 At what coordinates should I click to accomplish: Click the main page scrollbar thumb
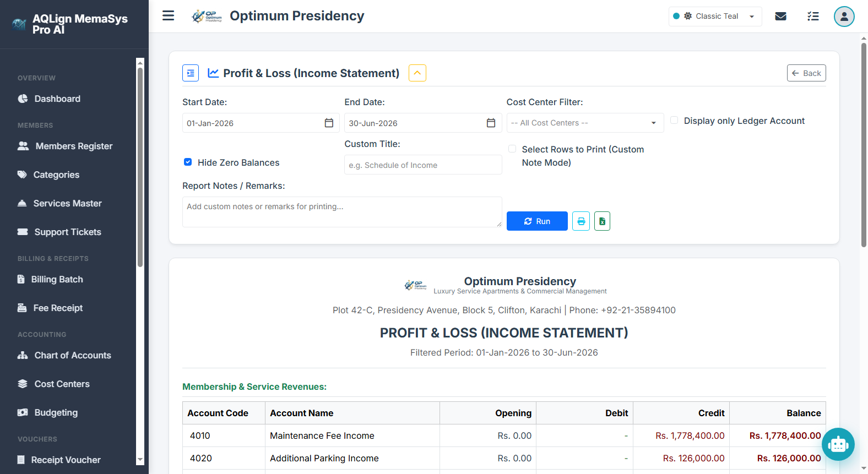coord(864,145)
